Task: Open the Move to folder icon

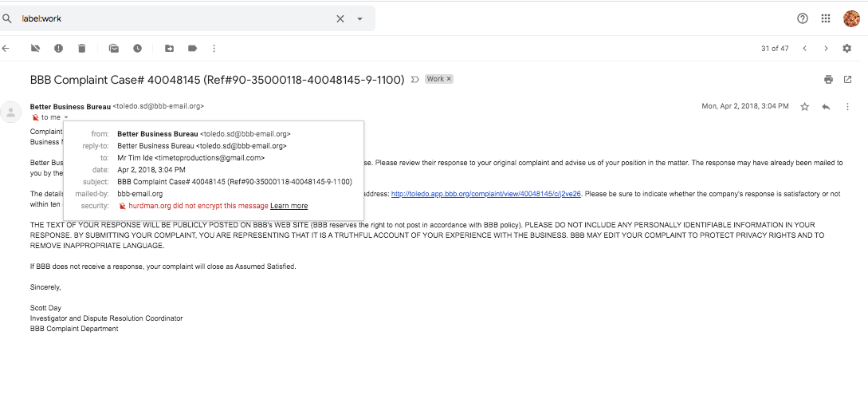Action: click(169, 49)
